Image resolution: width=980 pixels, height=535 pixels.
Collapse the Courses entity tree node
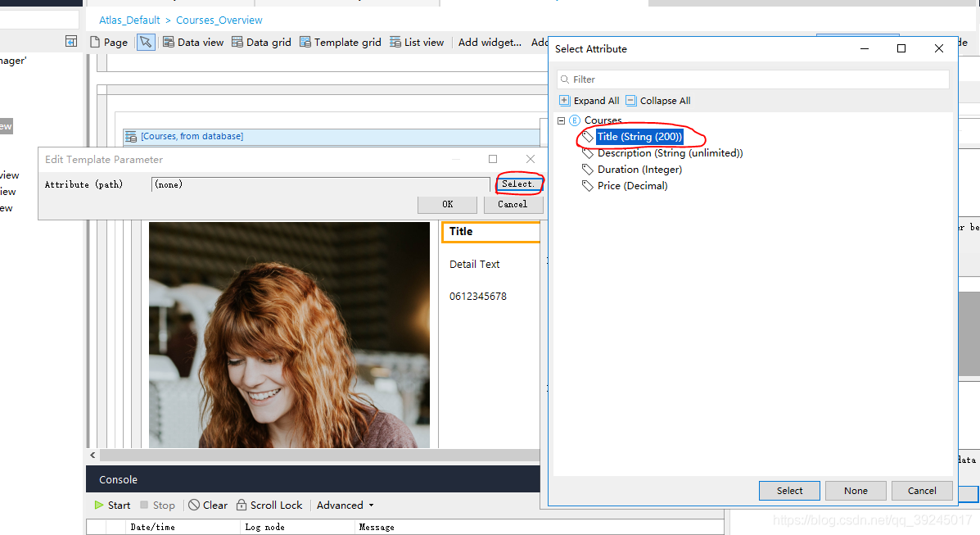click(562, 120)
